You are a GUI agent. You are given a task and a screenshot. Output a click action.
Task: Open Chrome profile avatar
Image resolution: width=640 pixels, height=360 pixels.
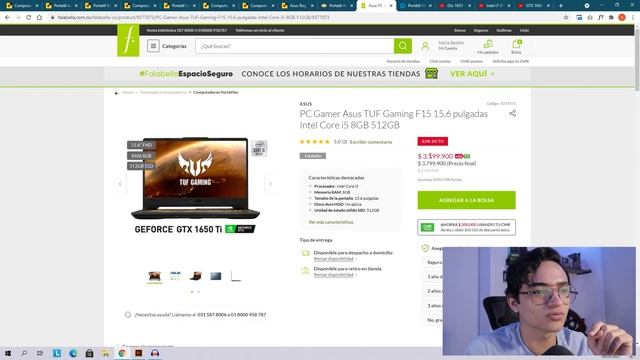(622, 18)
